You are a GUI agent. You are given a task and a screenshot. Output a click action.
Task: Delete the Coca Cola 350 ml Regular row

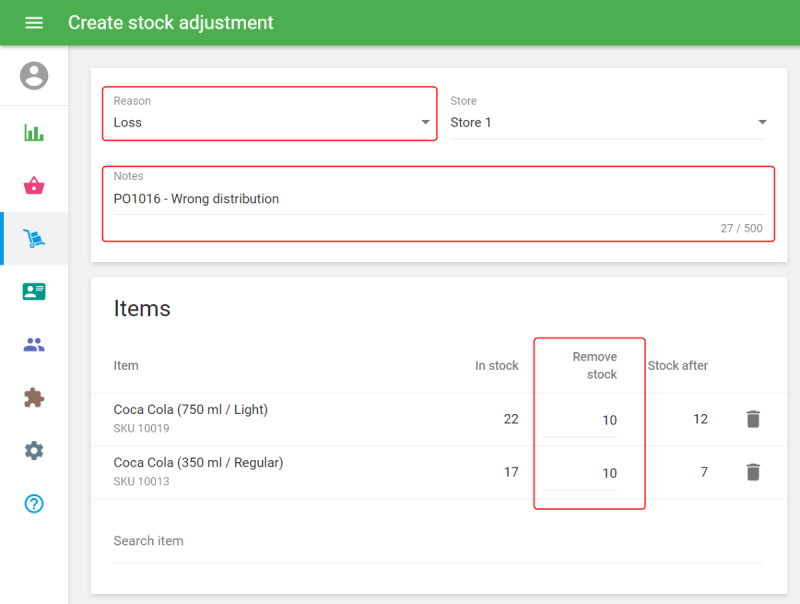pyautogui.click(x=753, y=472)
